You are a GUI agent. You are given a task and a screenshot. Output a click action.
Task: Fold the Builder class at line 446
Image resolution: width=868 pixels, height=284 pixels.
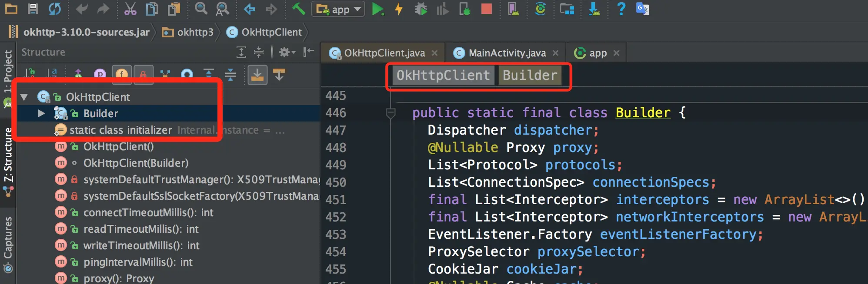click(x=391, y=113)
